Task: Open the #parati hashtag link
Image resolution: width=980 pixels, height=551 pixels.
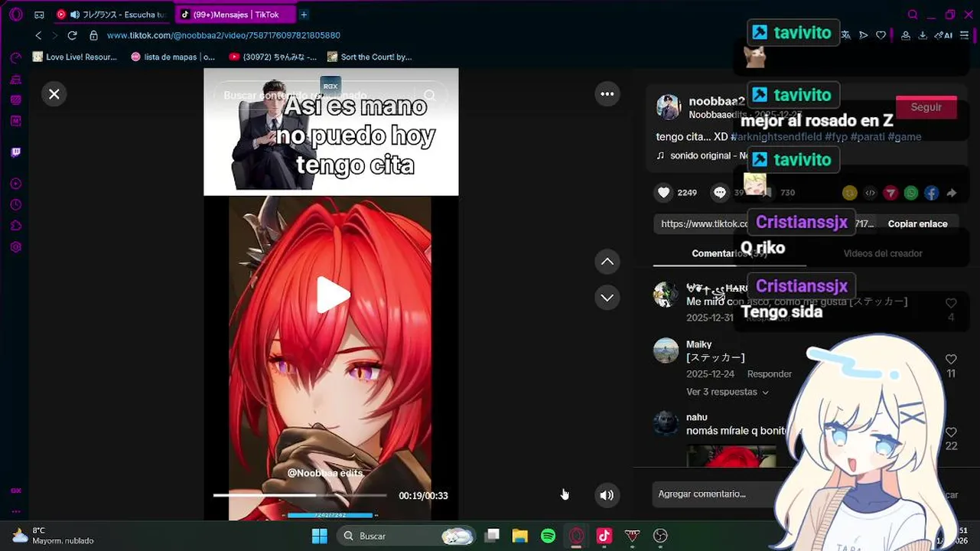Action: click(868, 137)
